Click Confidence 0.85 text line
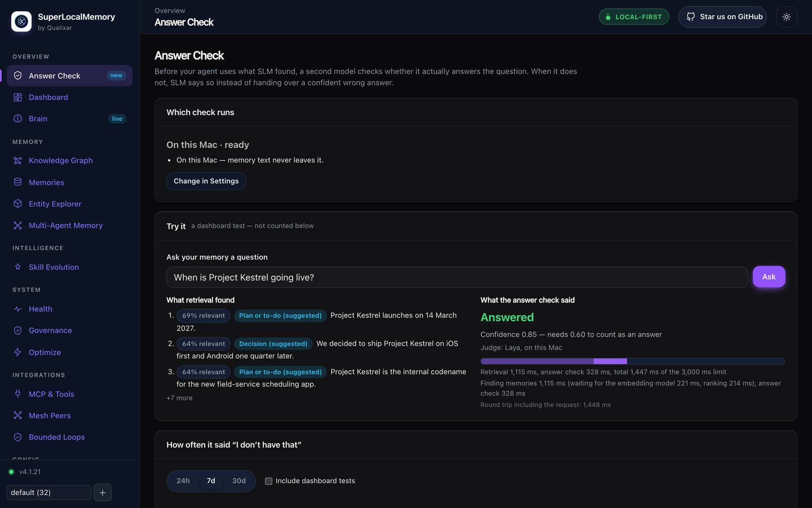The image size is (812, 508). point(571,335)
